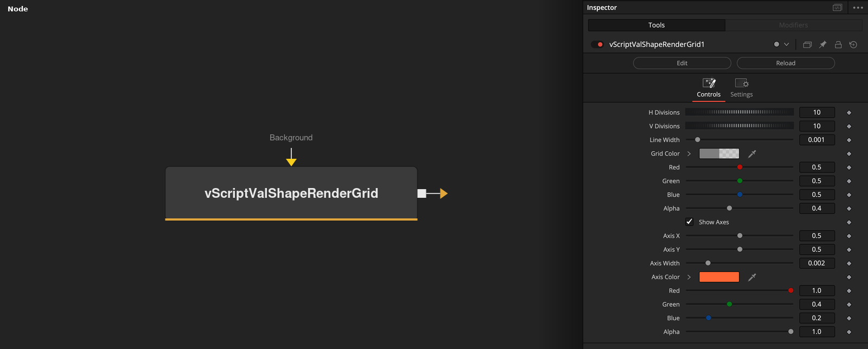Toggle keyframe diamond for Grid Color Alpha
Screen dimensions: 868x349
849,209
